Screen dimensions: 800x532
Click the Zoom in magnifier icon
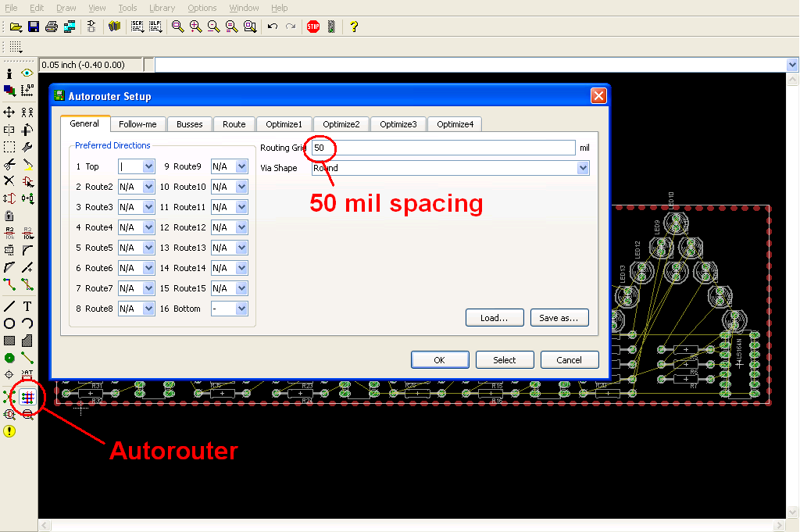pos(195,27)
